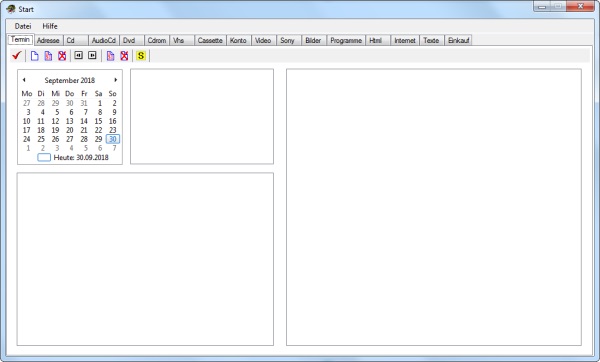Open the Konto tab
The image size is (600, 362).
pos(238,40)
